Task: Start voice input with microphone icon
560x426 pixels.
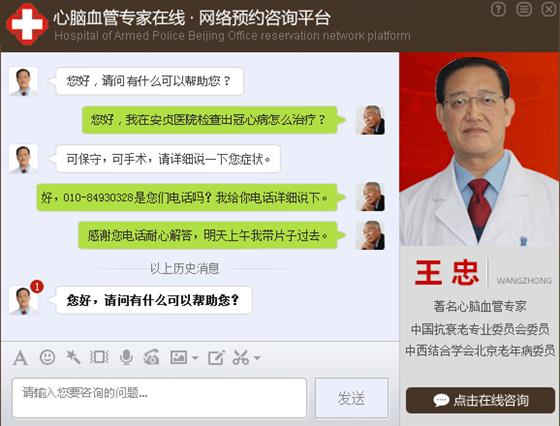Action: (x=126, y=357)
